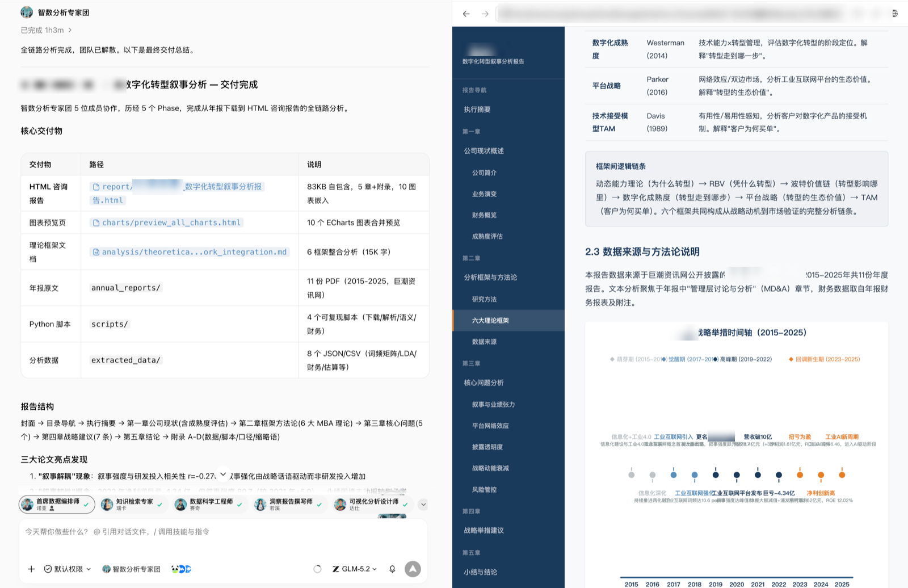Image resolution: width=908 pixels, height=588 pixels.
Task: Click the scripts/ path in table
Action: coord(110,324)
